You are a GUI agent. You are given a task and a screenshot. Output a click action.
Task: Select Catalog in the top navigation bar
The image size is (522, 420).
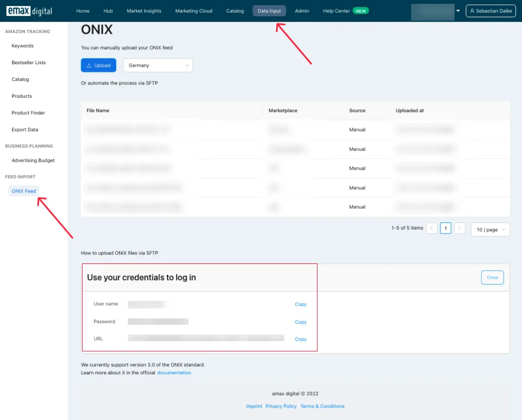click(x=235, y=11)
